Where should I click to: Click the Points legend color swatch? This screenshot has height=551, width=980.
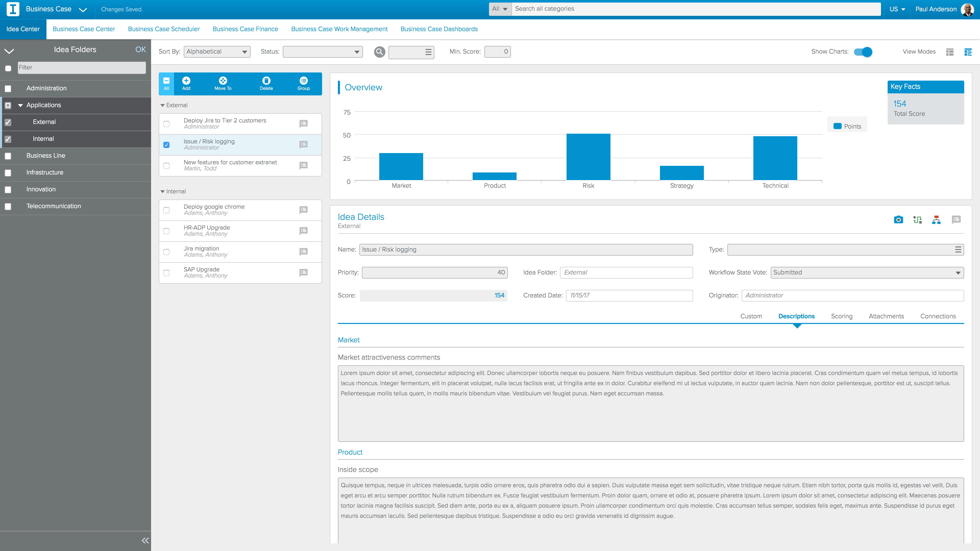[837, 126]
